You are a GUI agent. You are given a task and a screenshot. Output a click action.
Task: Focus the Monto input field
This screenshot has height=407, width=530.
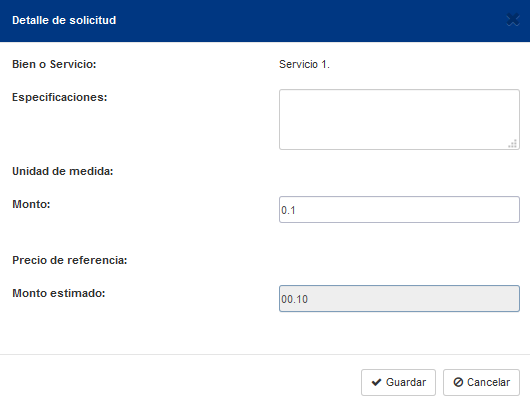pyautogui.click(x=399, y=210)
